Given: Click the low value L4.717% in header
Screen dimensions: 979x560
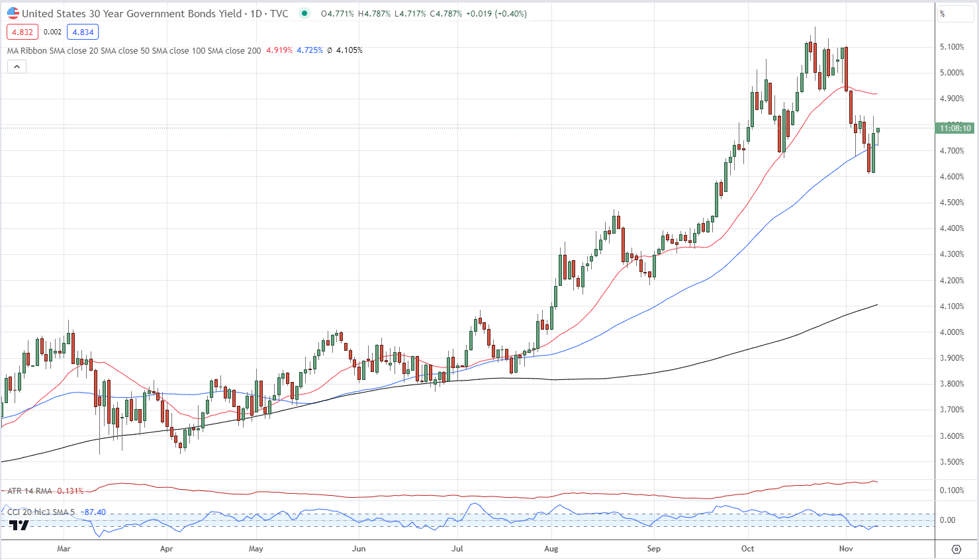Looking at the screenshot, I should click(x=410, y=13).
